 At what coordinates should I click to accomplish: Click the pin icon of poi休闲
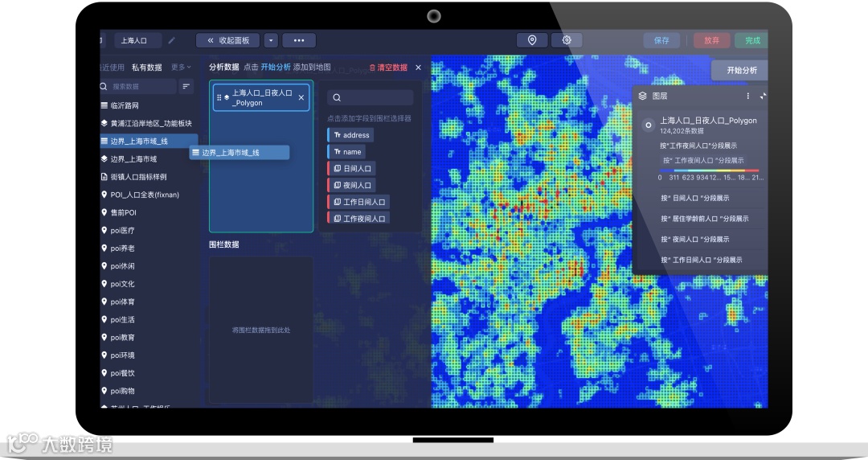tap(104, 265)
